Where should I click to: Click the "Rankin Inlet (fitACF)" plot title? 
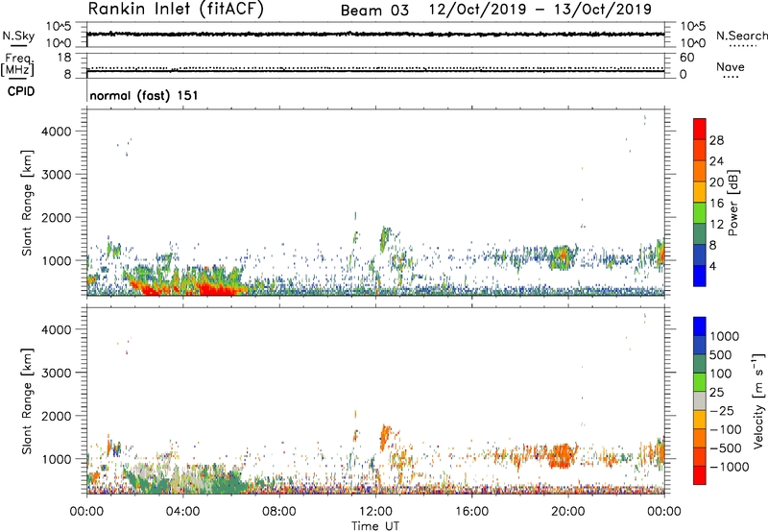(x=176, y=10)
